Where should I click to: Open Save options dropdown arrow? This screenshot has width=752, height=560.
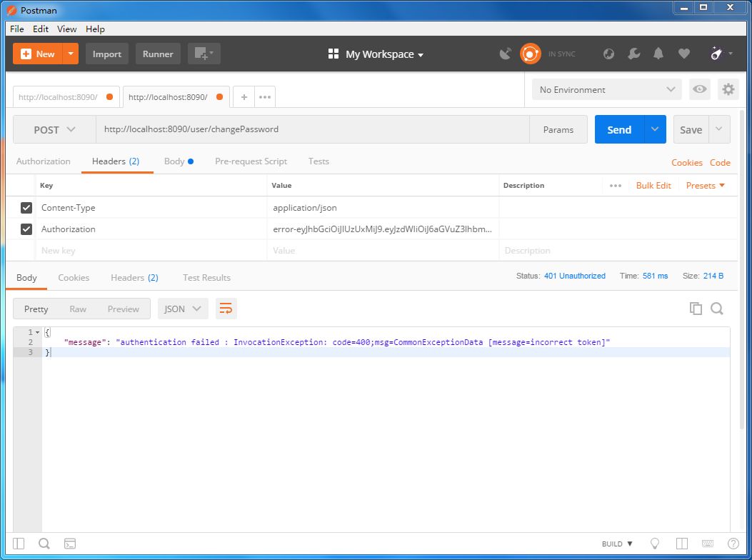coord(719,129)
